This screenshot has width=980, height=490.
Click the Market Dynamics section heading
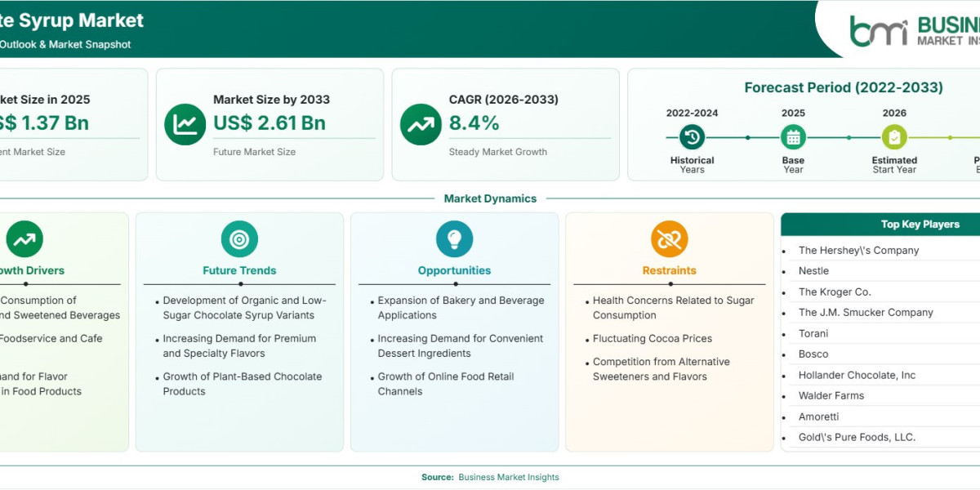(490, 198)
